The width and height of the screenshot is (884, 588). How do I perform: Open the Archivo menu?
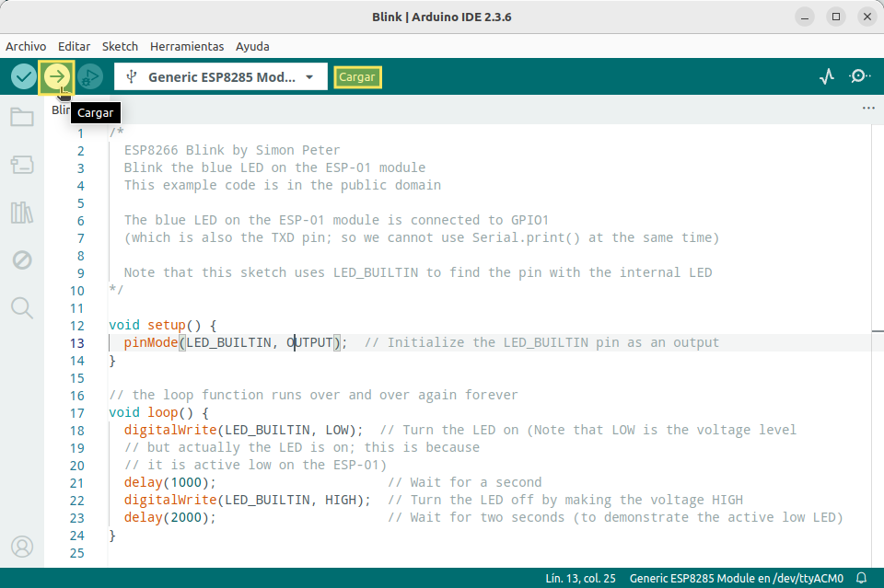[x=26, y=46]
